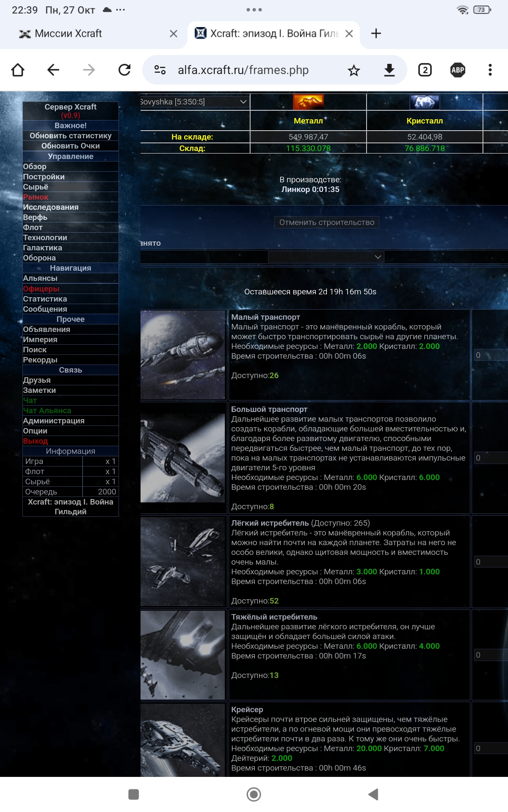508x812 pixels.
Task: Reload the page with refresh icon
Action: (124, 70)
